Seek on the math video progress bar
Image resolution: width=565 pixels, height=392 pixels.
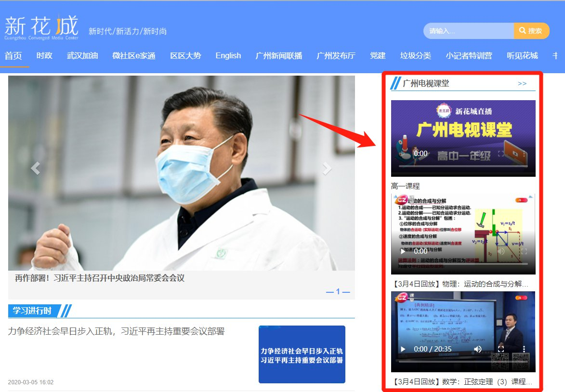point(463,361)
